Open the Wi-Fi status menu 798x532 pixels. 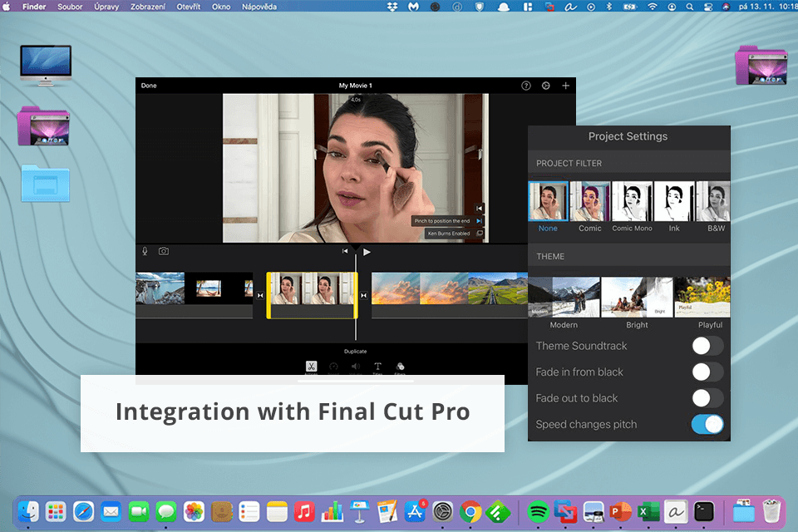click(652, 7)
